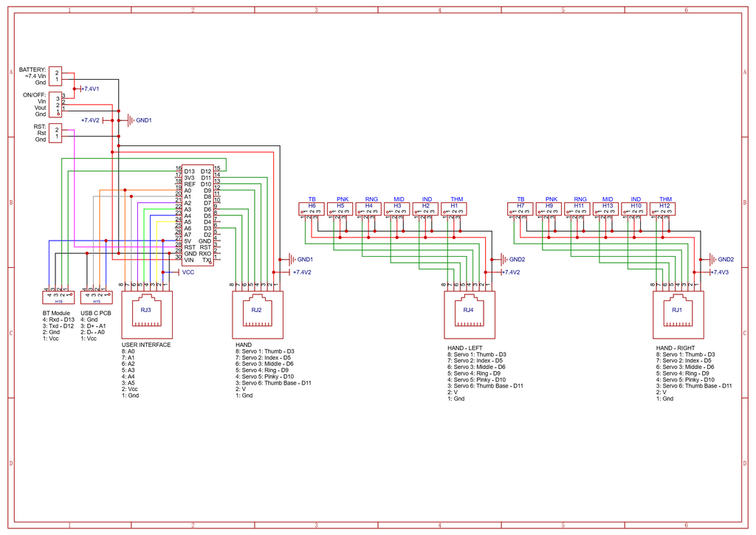Select the H3 middle servo header

click(396, 209)
